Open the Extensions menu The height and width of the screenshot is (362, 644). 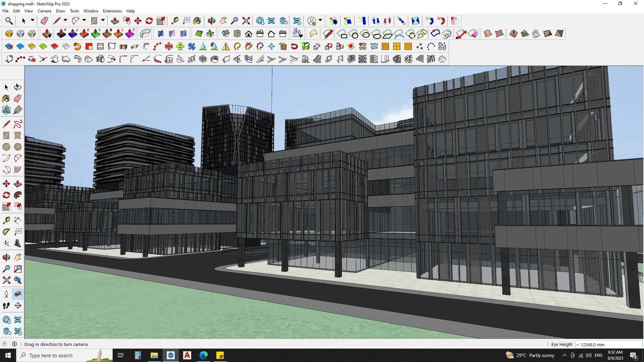[112, 11]
